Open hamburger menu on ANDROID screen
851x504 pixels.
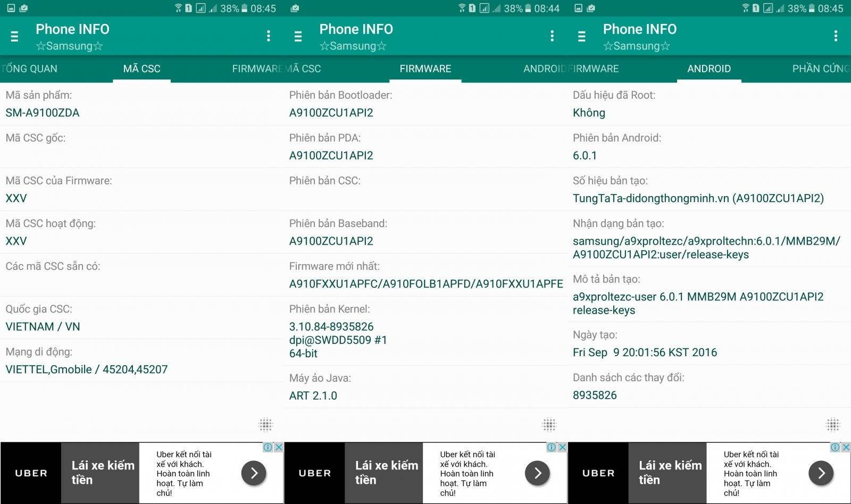pos(581,36)
